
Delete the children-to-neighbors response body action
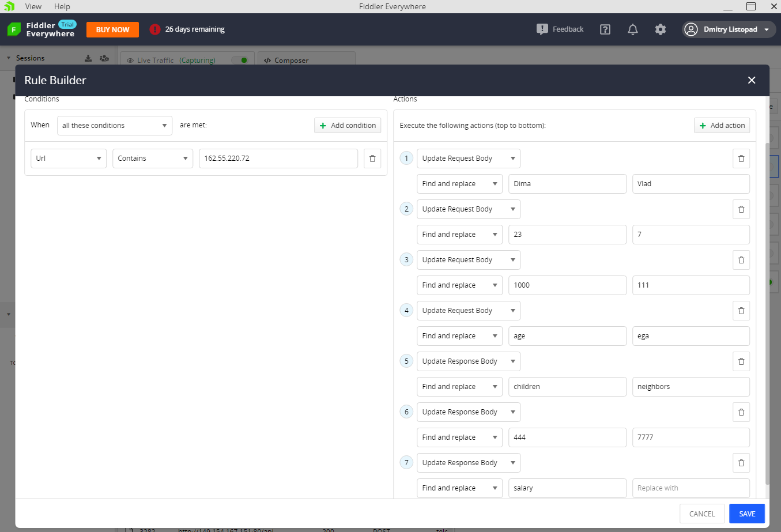[x=741, y=361]
